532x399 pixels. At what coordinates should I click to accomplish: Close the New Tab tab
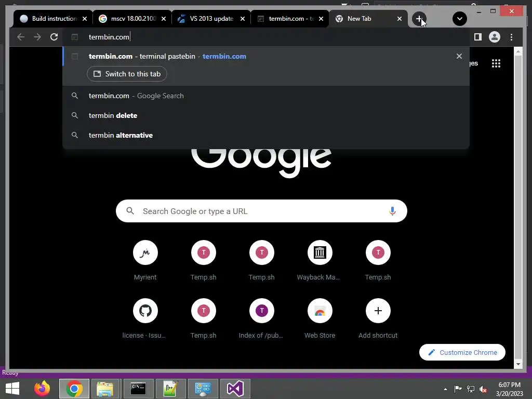(400, 19)
